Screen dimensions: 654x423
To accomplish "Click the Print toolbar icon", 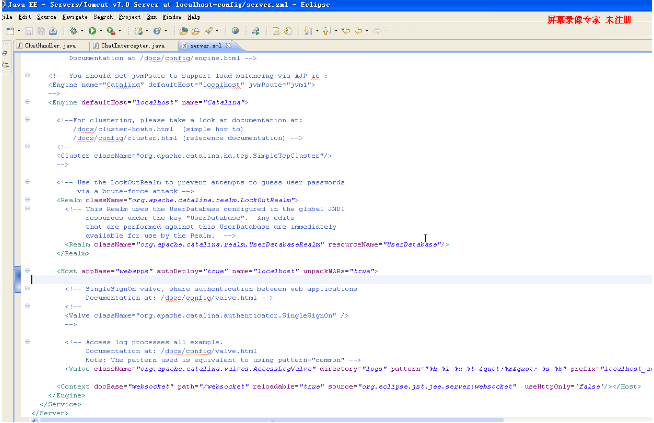I will [53, 31].
